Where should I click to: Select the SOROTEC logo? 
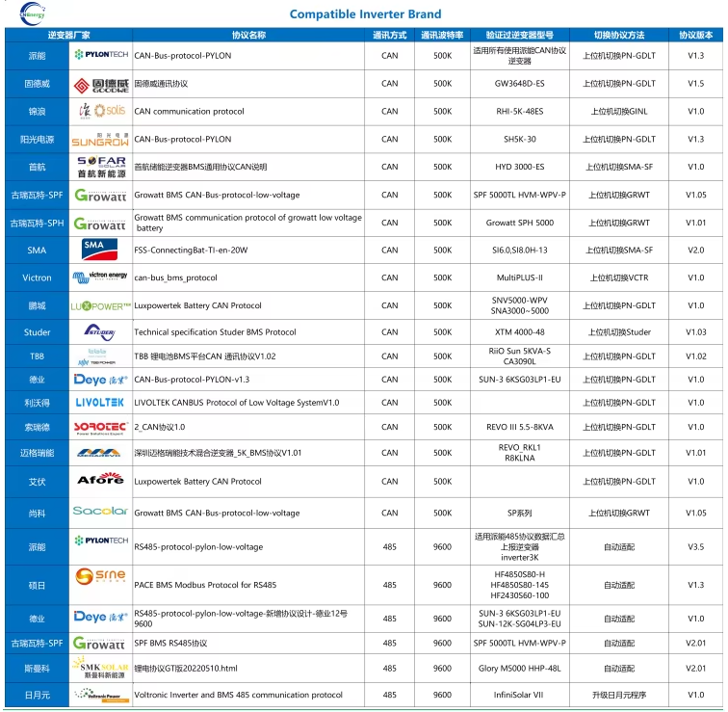coord(100,427)
